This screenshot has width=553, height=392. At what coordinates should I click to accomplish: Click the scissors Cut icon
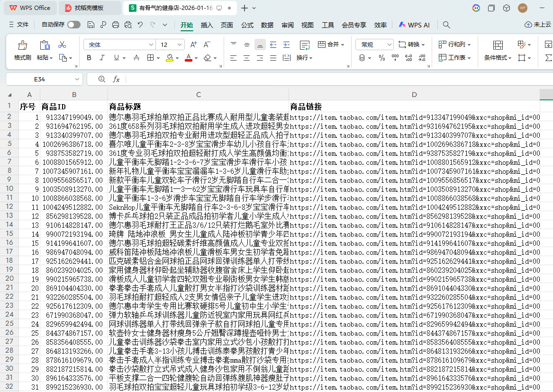pos(62,45)
